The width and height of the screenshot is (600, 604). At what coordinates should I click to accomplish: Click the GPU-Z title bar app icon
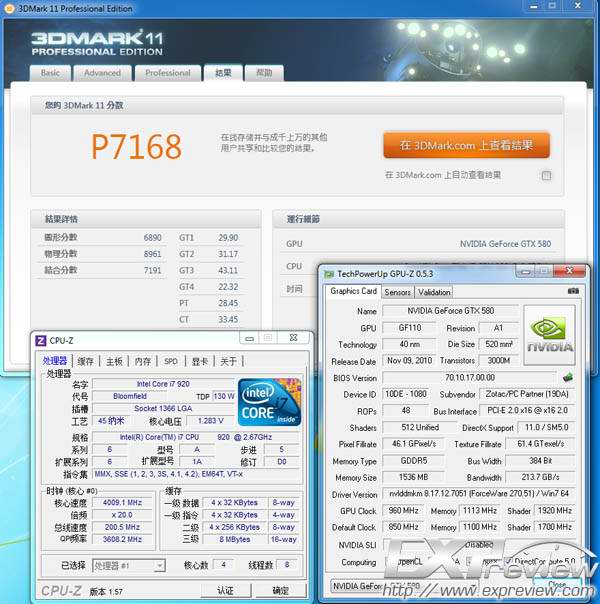coord(328,273)
